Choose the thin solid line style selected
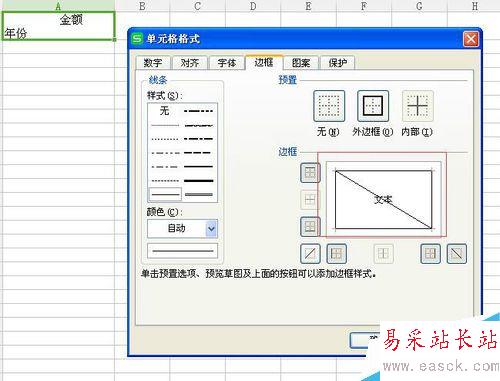The image size is (500, 381). [165, 194]
